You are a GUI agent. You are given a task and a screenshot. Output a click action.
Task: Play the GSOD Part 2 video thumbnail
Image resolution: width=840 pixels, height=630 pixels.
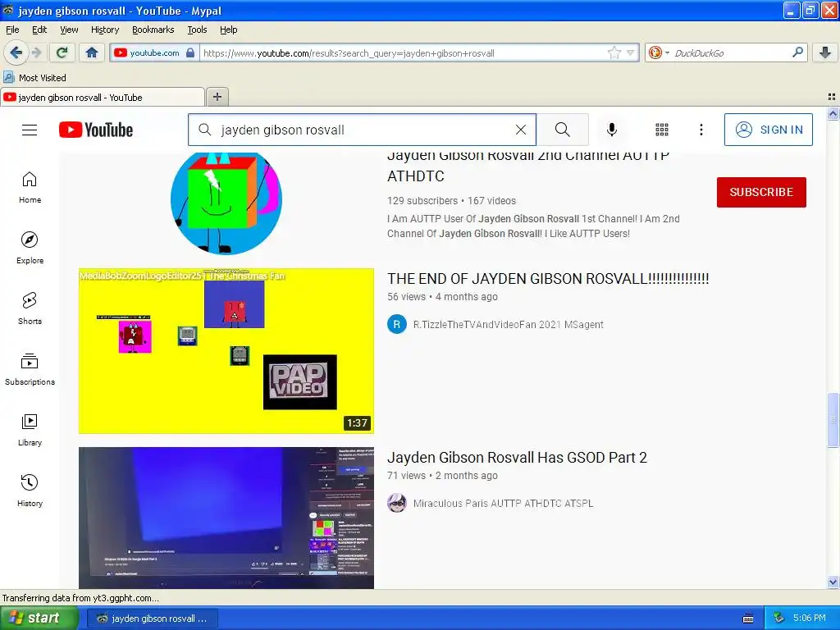coord(226,518)
